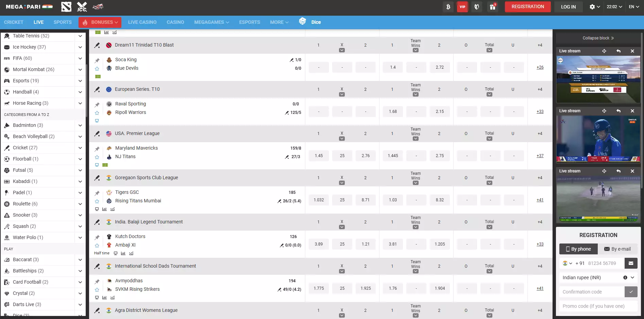This screenshot has height=319, width=644.
Task: Open the gift bonus icon
Action: coord(492,7)
